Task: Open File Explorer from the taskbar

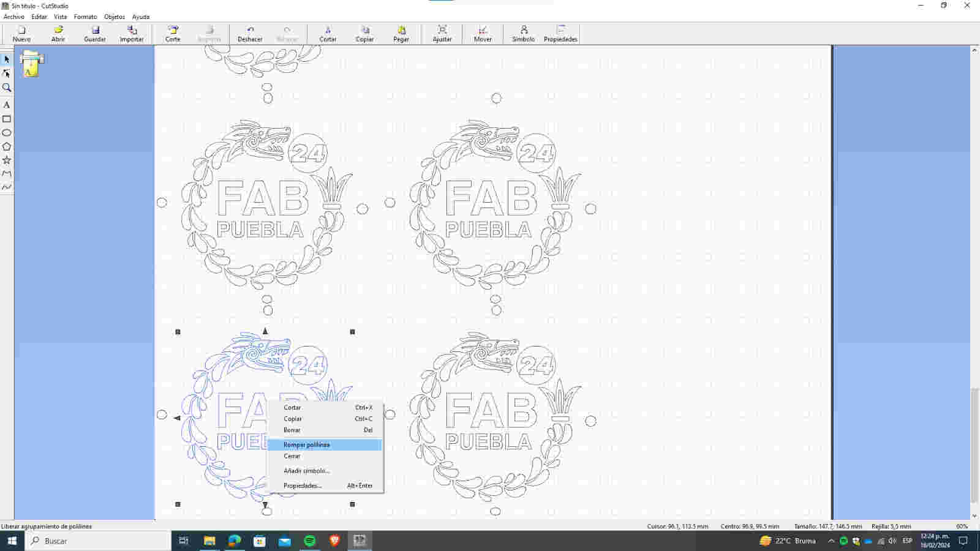Action: point(209,541)
